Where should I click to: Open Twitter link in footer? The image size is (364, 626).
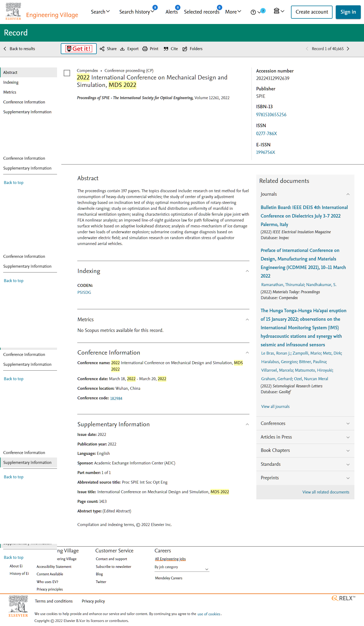point(101,582)
